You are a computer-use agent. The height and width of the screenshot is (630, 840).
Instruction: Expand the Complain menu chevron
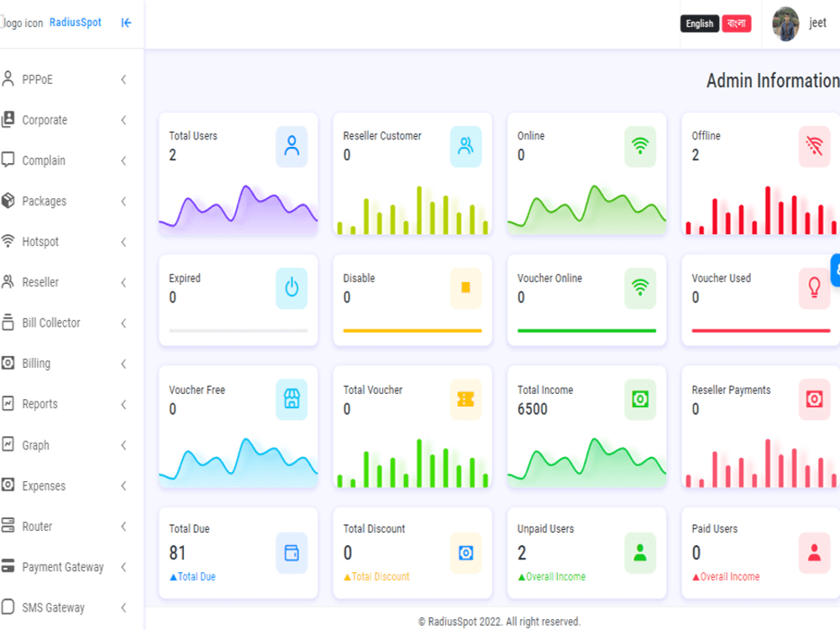(123, 160)
